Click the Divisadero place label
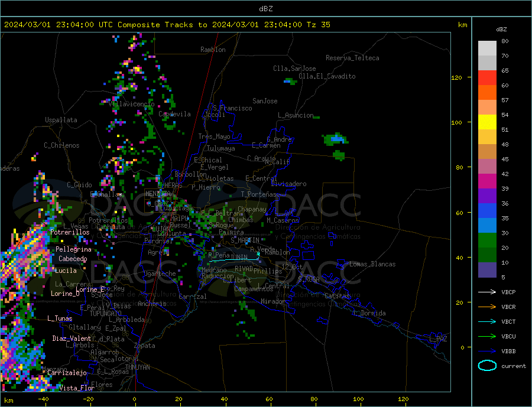Viewport: 532px width, 407px height. [x=288, y=184]
